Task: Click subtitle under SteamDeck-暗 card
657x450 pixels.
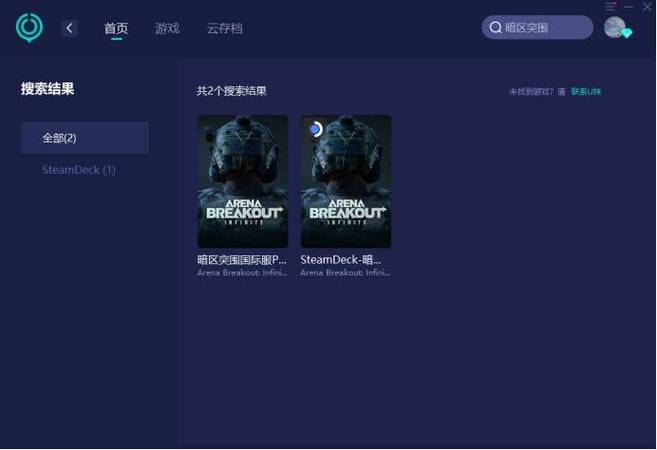Action: tap(345, 273)
